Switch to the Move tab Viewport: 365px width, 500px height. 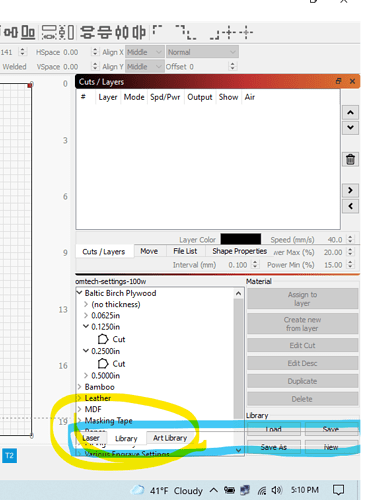click(x=149, y=251)
